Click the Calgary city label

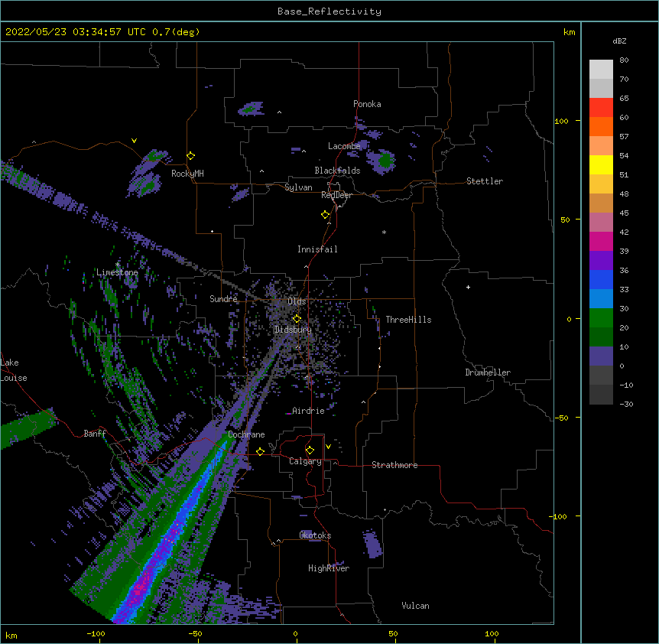click(x=305, y=461)
